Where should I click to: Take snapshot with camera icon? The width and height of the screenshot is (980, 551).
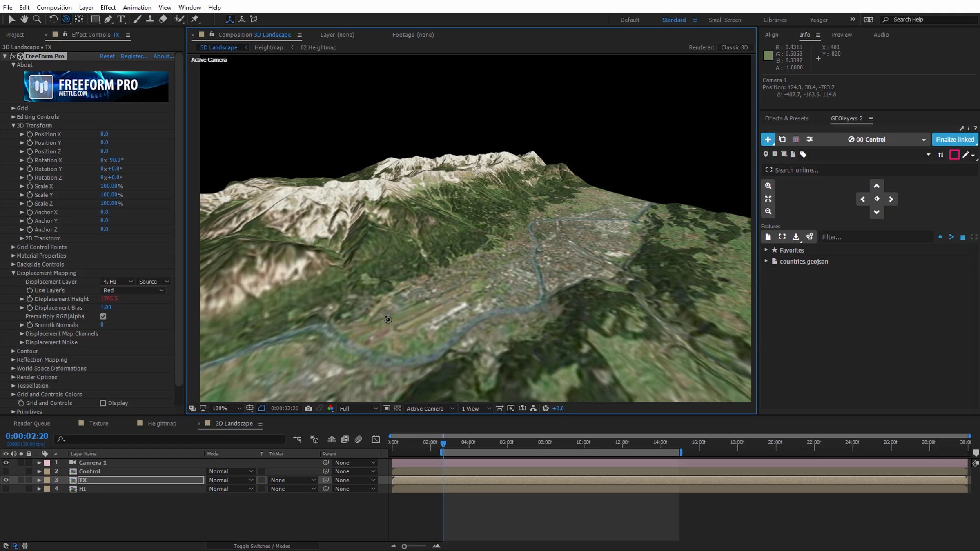coord(308,409)
